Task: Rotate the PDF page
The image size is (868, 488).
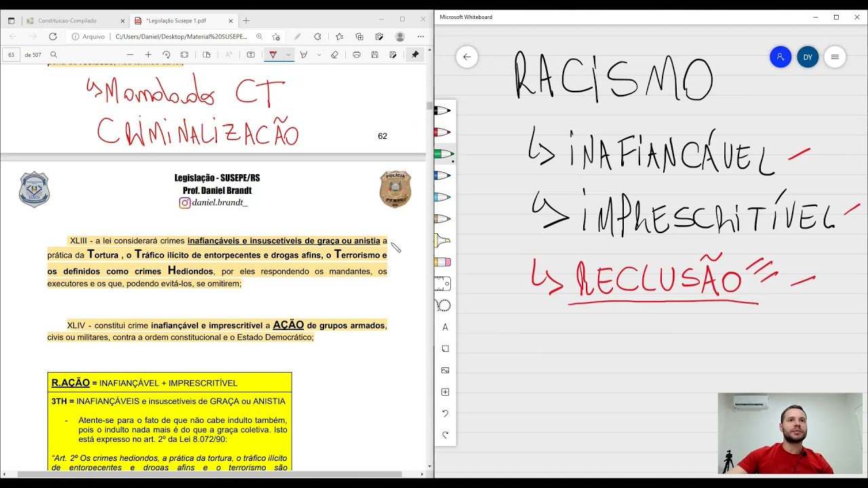Action: tap(166, 55)
